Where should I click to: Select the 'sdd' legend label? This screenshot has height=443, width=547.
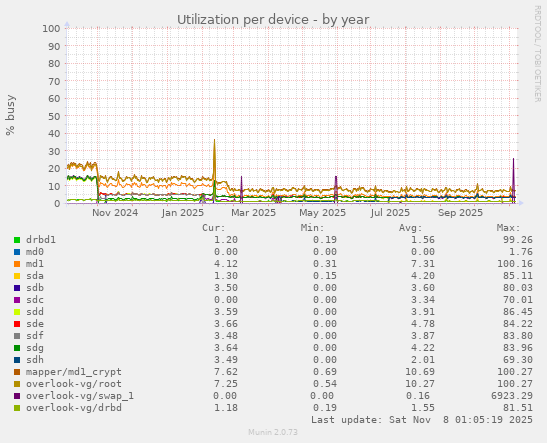coord(35,311)
